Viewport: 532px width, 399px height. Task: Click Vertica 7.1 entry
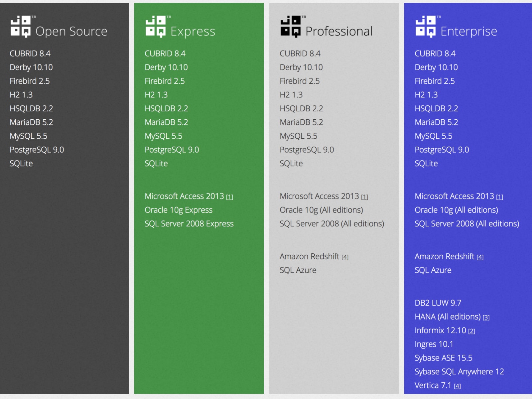pyautogui.click(x=433, y=385)
